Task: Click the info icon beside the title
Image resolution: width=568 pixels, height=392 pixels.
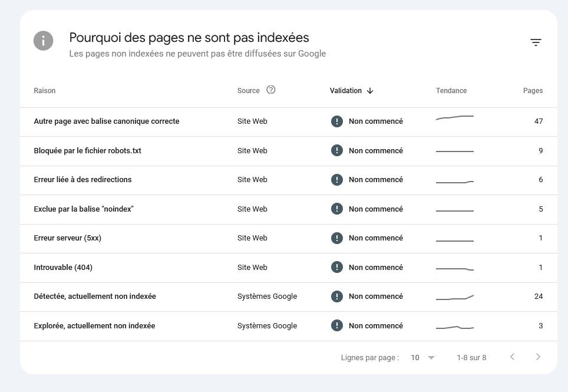Action: (44, 41)
